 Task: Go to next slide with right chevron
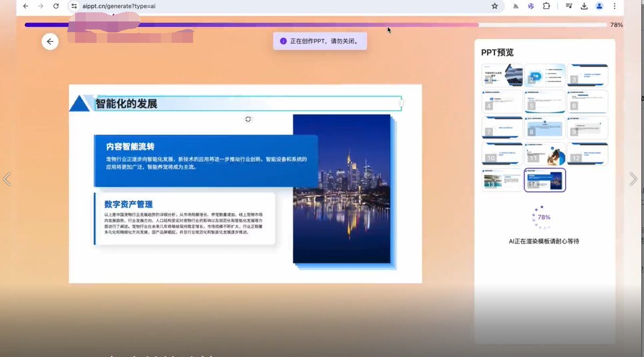(633, 179)
